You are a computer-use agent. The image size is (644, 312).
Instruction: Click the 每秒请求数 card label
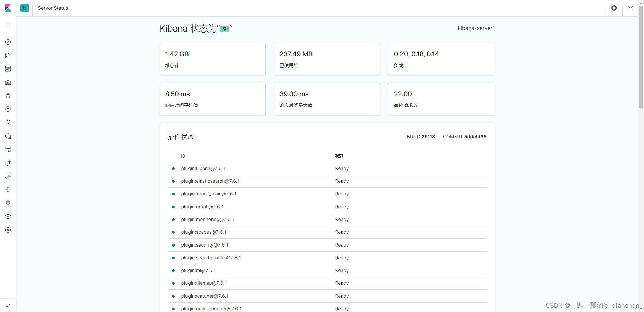coord(406,105)
